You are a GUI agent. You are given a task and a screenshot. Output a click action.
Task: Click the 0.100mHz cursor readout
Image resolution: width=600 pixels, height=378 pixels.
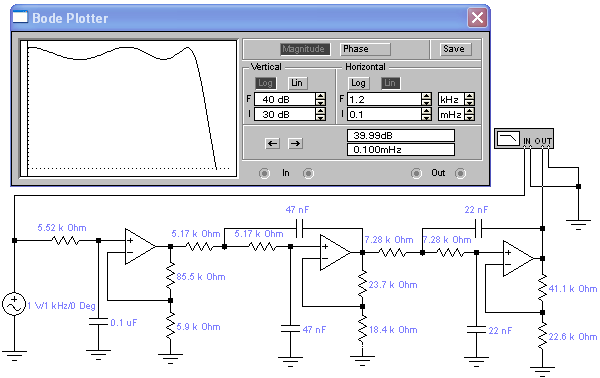(401, 150)
